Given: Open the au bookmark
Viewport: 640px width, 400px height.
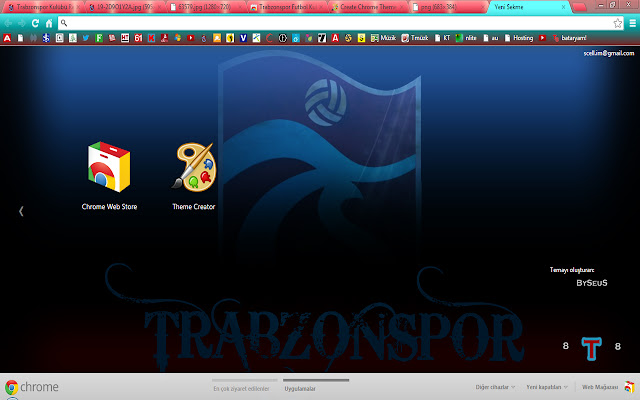Looking at the screenshot, I should pos(491,38).
